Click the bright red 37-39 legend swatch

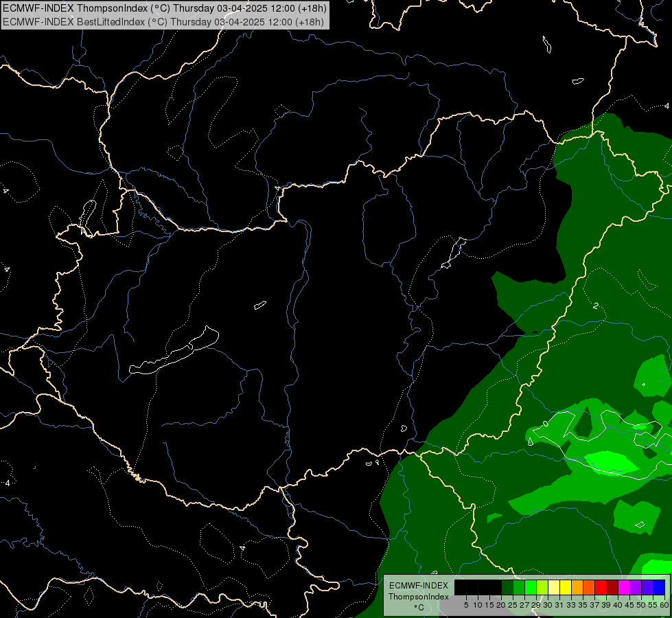[601, 587]
